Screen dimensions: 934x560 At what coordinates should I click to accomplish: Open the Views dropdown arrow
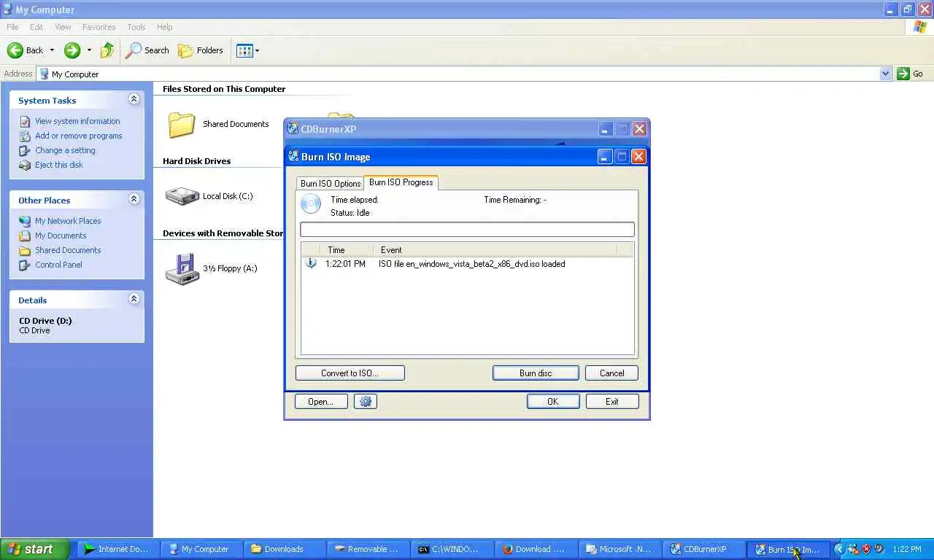[x=257, y=50]
